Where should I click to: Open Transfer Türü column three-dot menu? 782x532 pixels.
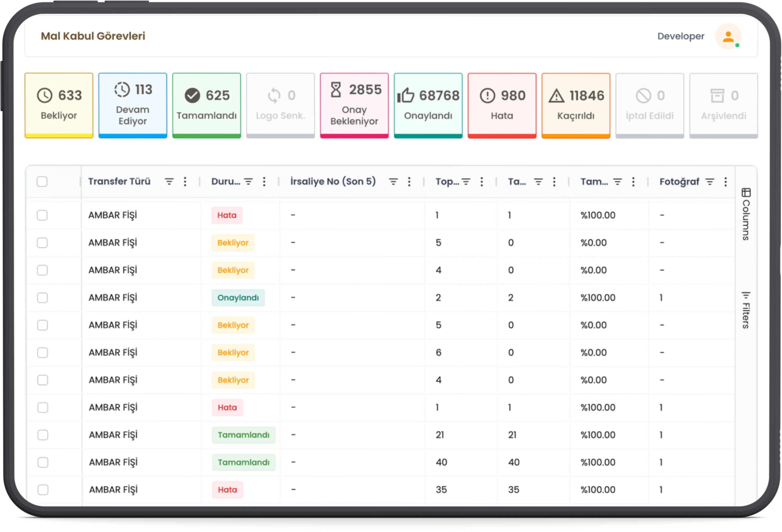pyautogui.click(x=185, y=182)
